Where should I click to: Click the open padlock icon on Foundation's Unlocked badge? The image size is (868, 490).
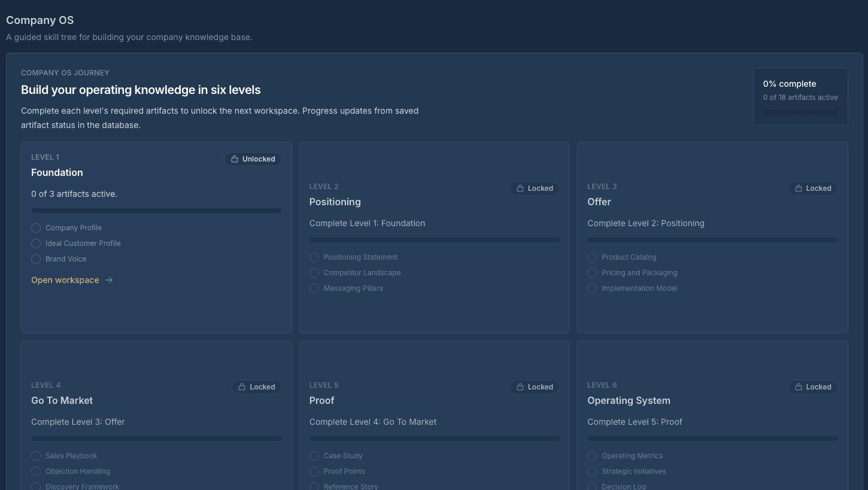(x=235, y=159)
